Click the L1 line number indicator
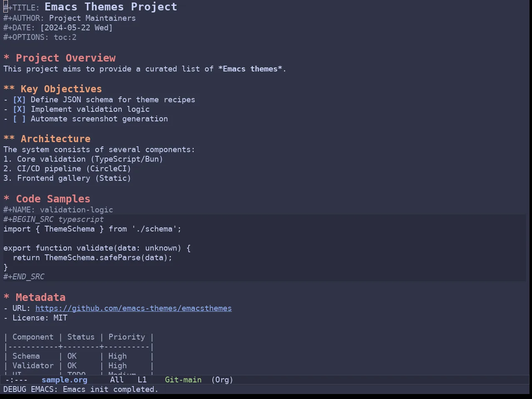532x399 pixels. (x=142, y=380)
